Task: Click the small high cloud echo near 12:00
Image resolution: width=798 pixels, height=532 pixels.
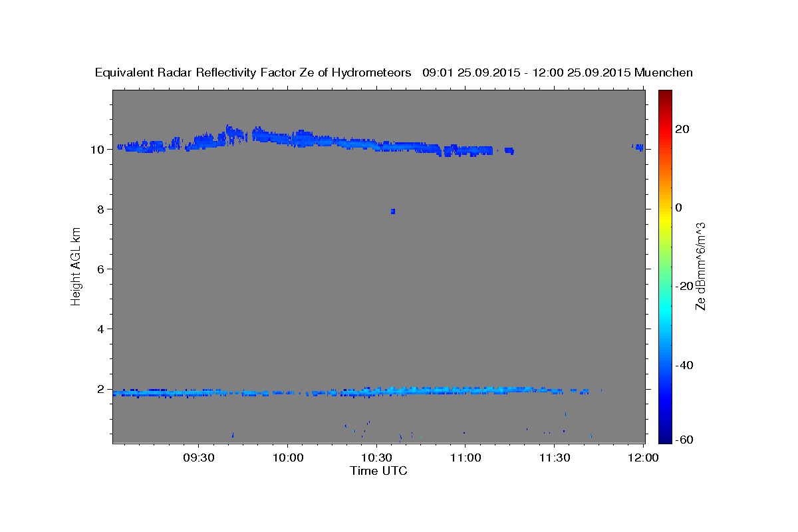Action: click(638, 147)
